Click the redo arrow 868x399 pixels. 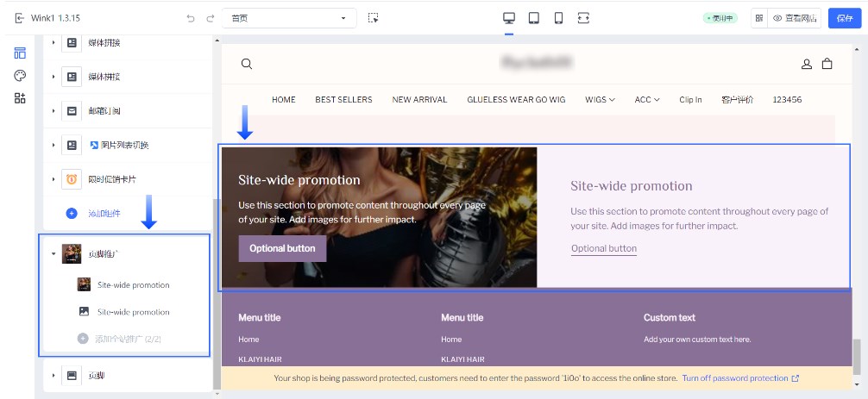click(x=210, y=18)
